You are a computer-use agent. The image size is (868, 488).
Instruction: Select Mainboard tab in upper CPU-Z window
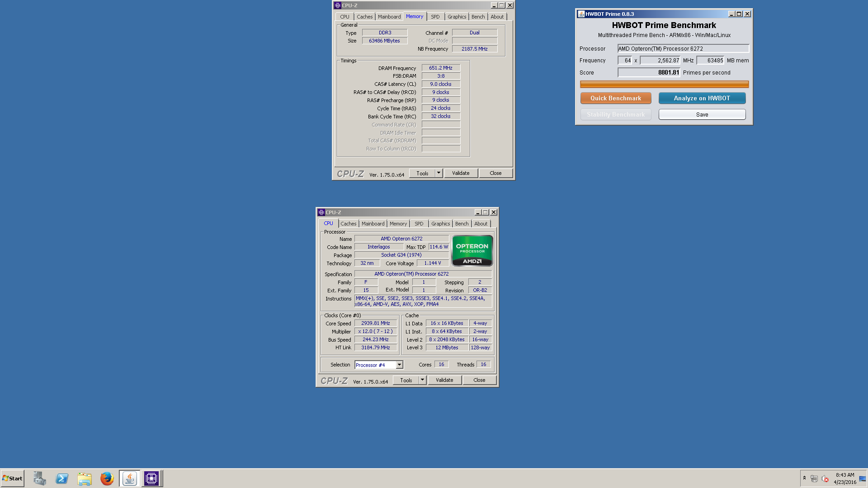pyautogui.click(x=389, y=17)
